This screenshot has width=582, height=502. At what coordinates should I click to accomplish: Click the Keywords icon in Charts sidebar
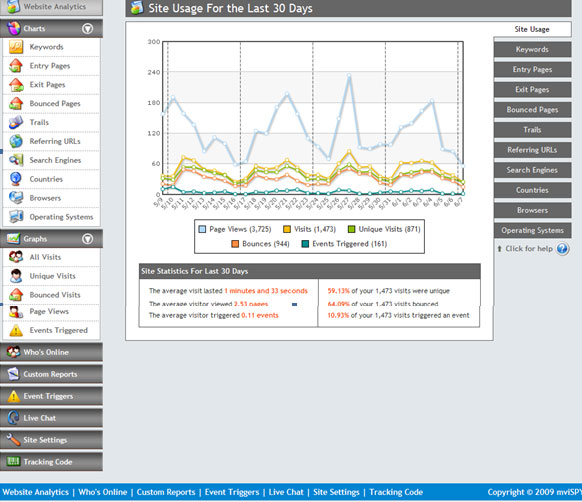16,47
